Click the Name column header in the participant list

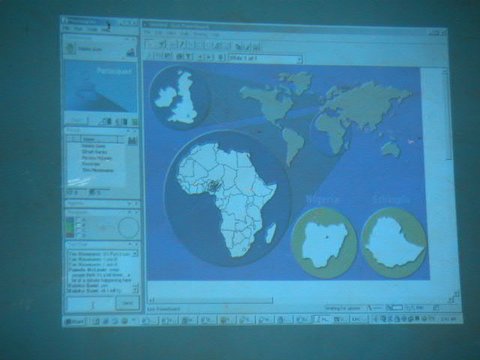point(99,139)
